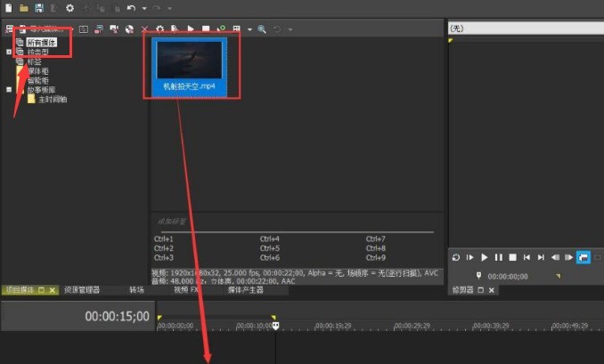Select the 主时间轴 folder in the tree

pos(53,100)
